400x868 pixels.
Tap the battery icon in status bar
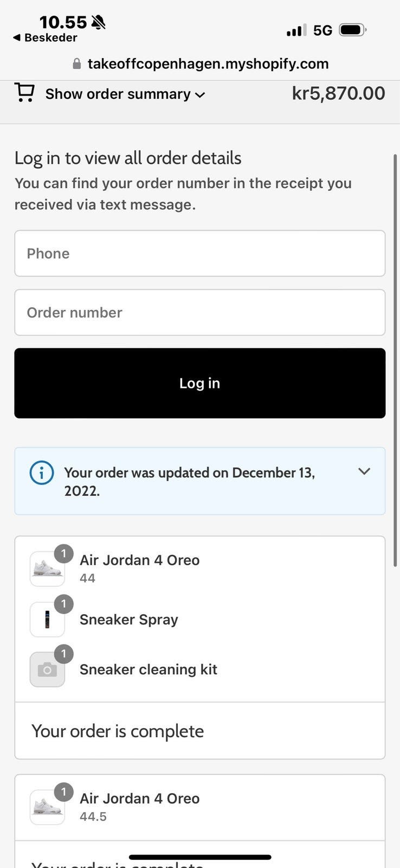point(352,30)
